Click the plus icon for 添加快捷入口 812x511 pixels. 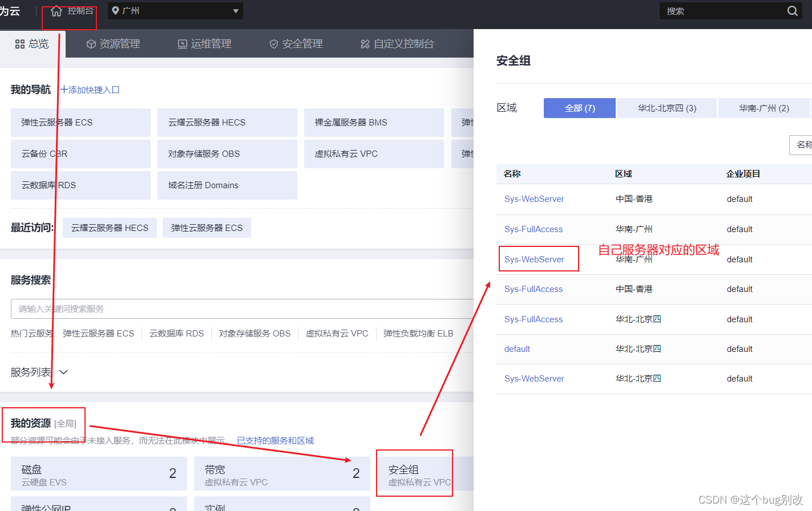[x=64, y=89]
